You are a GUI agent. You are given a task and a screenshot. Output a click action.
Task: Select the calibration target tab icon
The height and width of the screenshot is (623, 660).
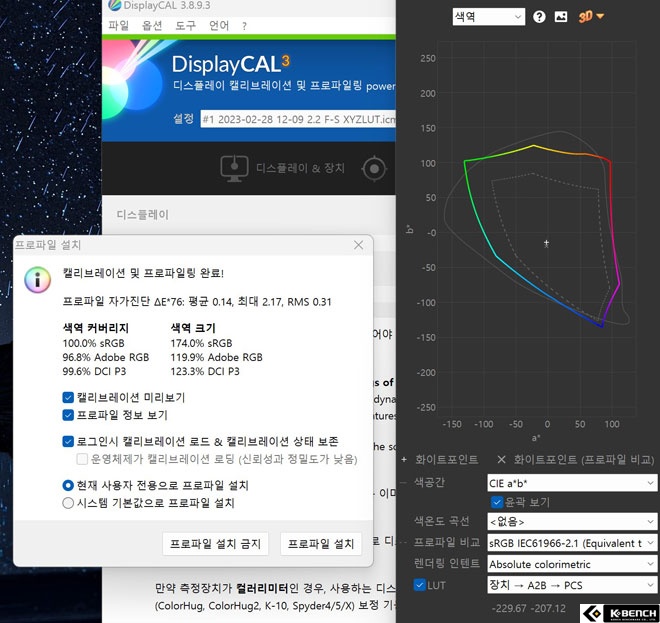(374, 169)
